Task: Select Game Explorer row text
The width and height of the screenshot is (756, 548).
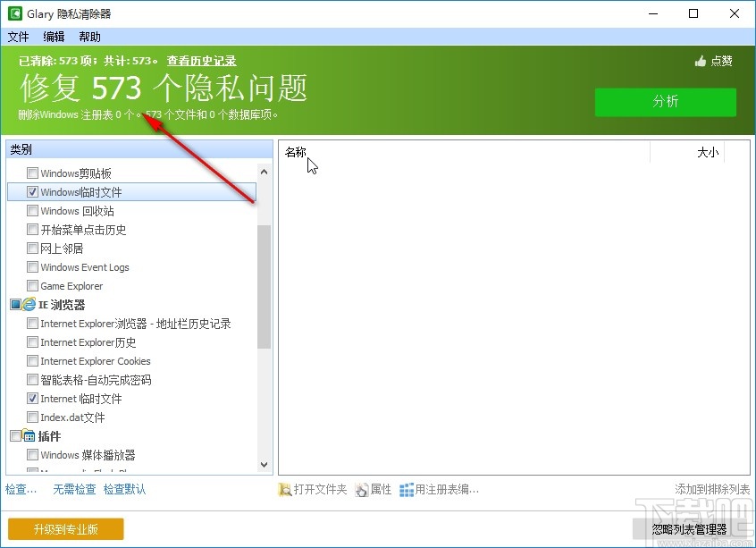Action: (71, 286)
